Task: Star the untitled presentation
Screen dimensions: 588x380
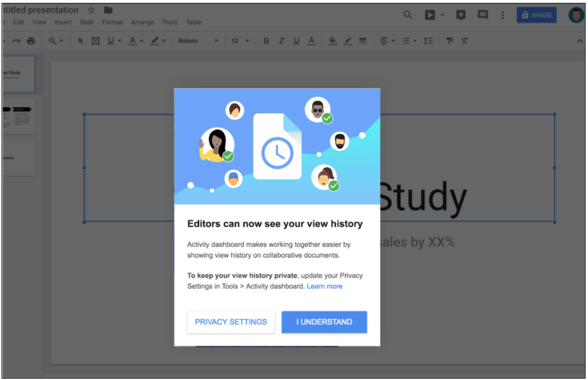Action: pyautogui.click(x=91, y=10)
